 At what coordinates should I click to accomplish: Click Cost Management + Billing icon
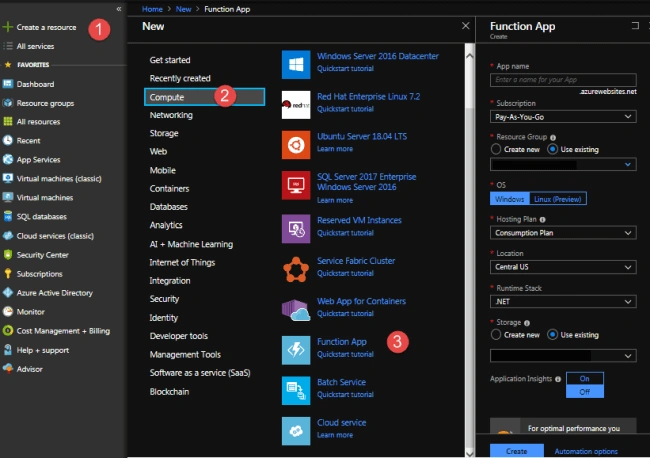pyautogui.click(x=7, y=331)
